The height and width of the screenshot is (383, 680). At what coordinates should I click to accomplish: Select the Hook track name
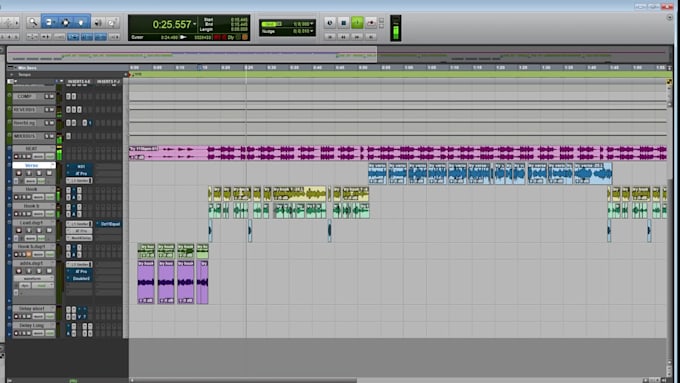pos(31,190)
